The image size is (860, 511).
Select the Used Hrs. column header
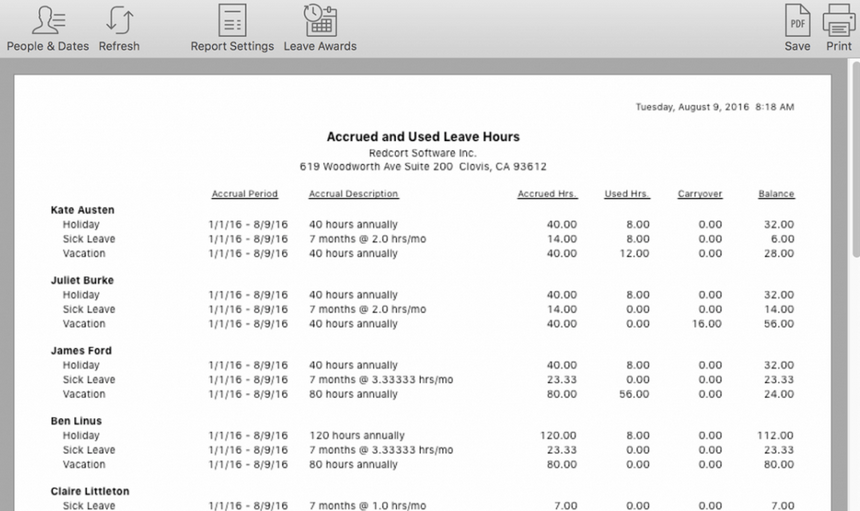pyautogui.click(x=627, y=194)
